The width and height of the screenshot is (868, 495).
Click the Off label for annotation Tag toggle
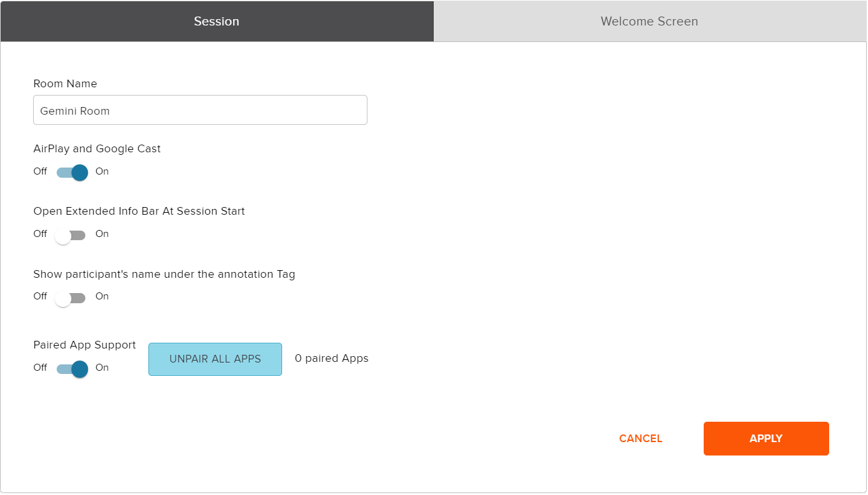pyautogui.click(x=39, y=296)
